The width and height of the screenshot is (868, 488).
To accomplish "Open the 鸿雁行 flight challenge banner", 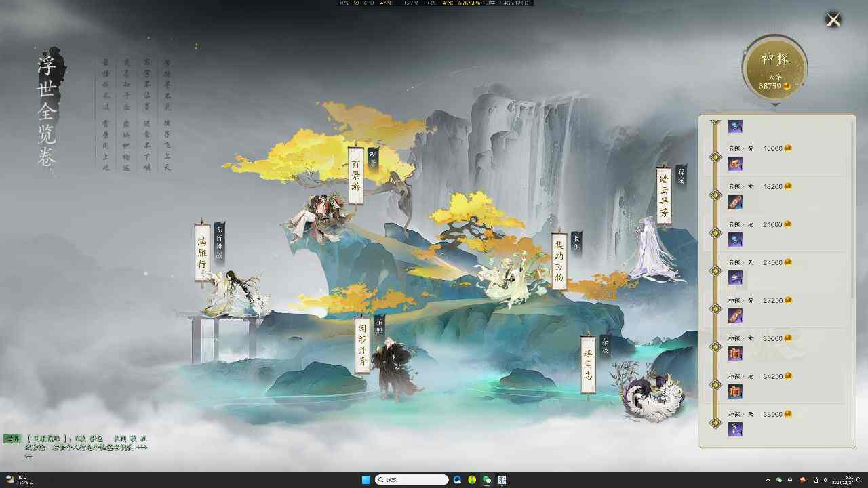I will (202, 253).
